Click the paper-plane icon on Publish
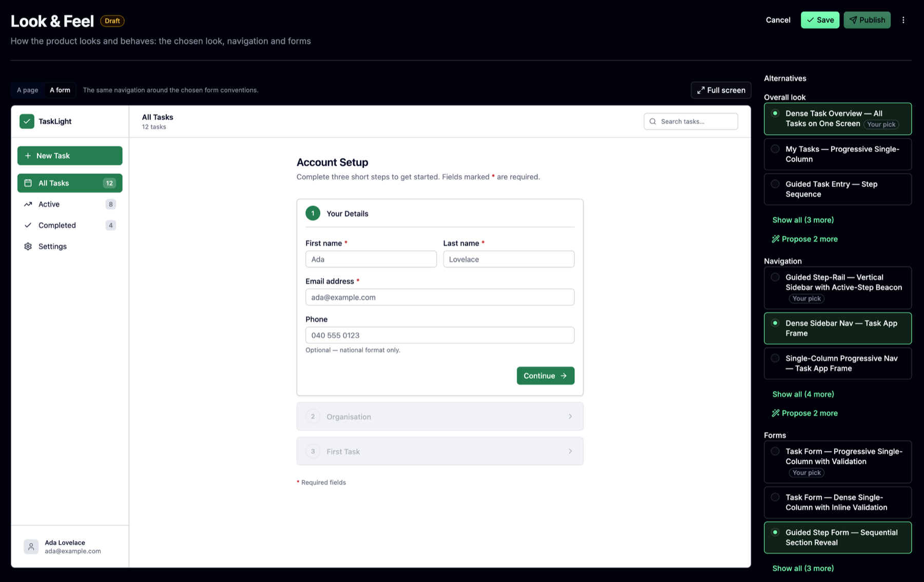 pos(853,20)
